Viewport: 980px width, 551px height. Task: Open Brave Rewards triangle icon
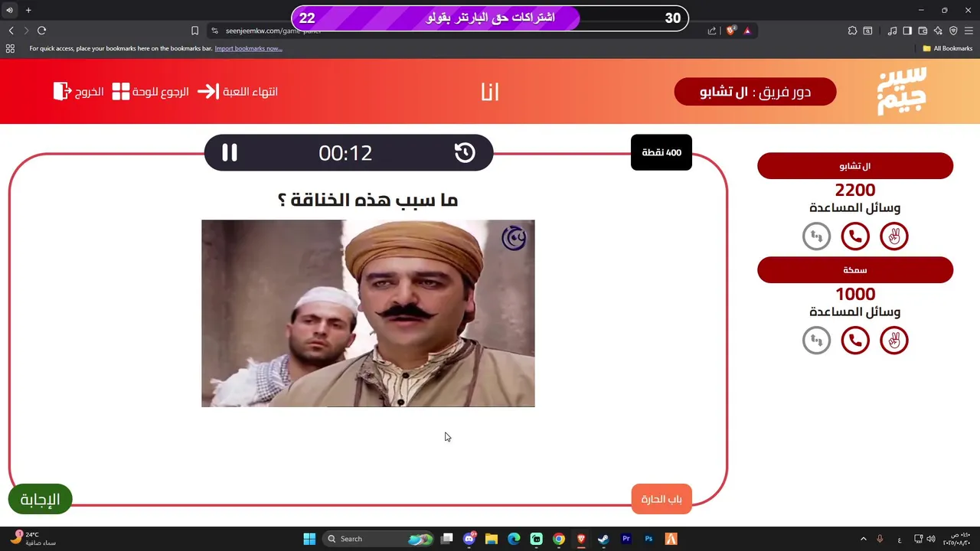[x=747, y=31]
